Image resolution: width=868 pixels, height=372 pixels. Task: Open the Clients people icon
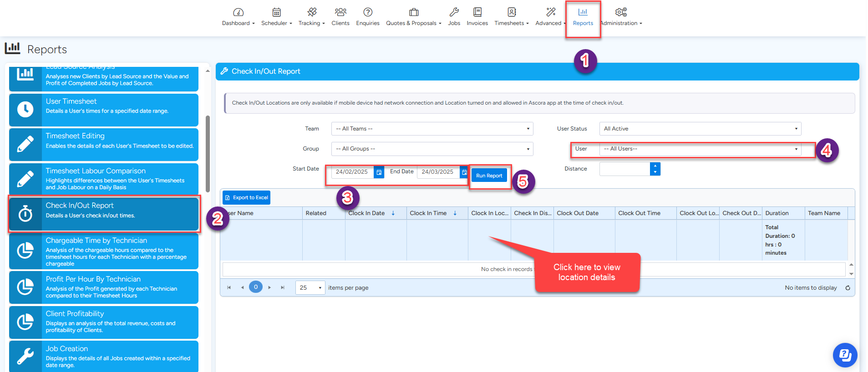(x=340, y=12)
